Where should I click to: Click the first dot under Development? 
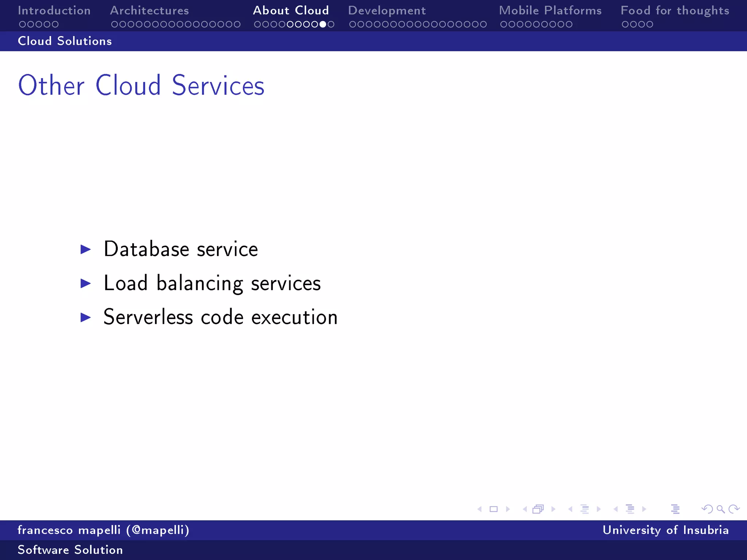pyautogui.click(x=353, y=24)
